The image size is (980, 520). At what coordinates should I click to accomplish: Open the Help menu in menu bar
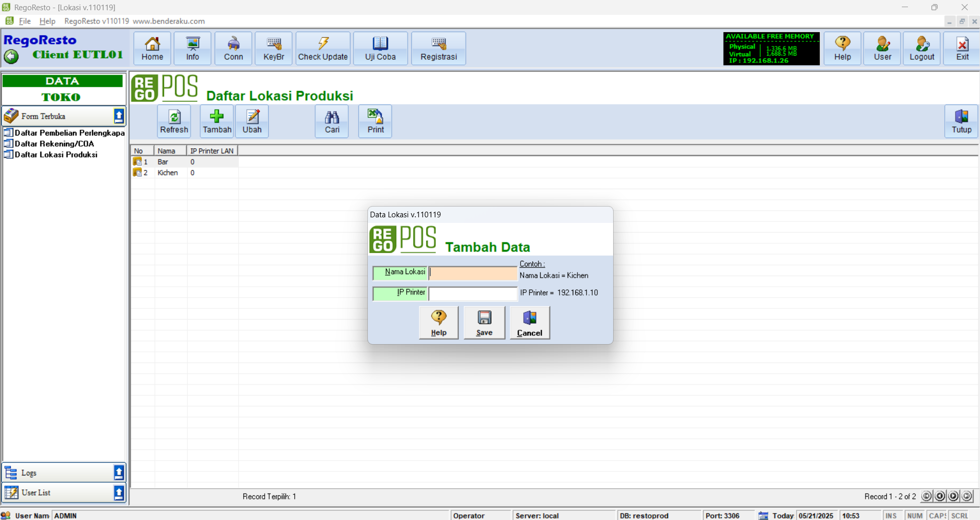pos(47,21)
